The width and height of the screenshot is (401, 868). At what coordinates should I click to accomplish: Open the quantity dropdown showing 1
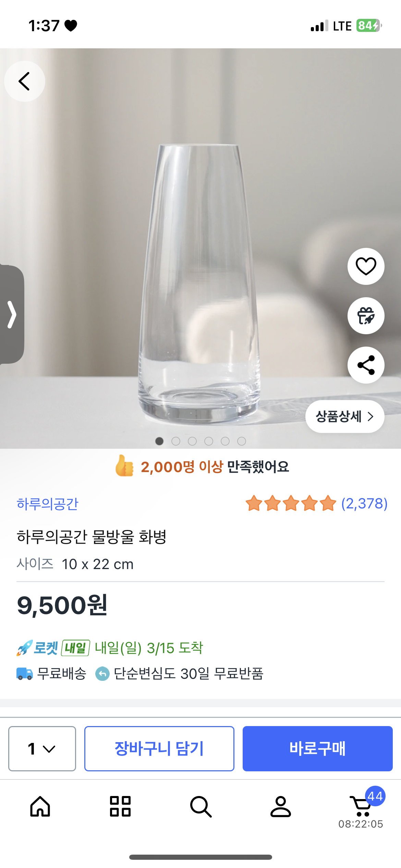click(42, 748)
